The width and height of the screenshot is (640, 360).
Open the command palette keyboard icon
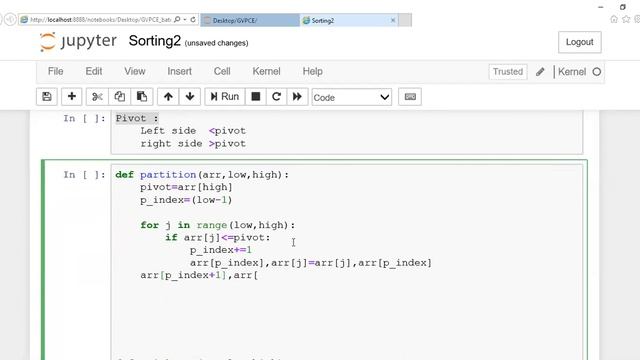410,97
